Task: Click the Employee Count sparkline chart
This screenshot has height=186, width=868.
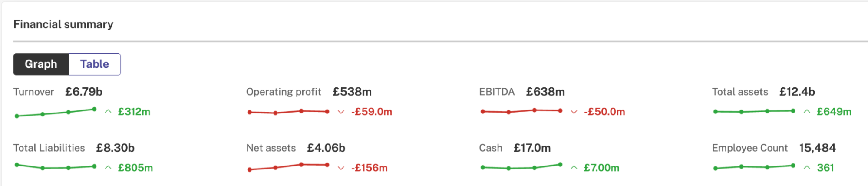Action: pos(754,167)
